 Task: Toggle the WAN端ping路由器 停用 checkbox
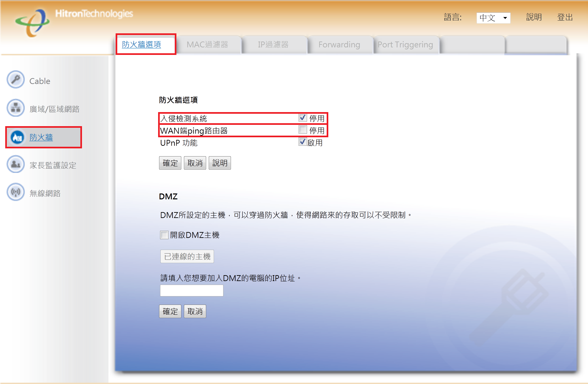303,130
